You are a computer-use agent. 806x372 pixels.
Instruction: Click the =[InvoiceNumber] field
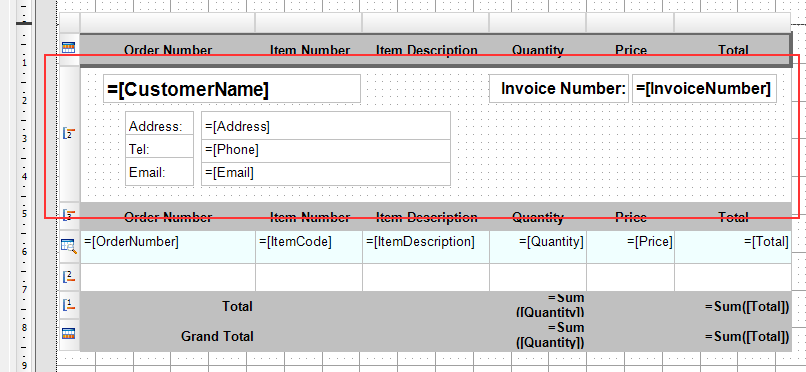pyautogui.click(x=704, y=89)
